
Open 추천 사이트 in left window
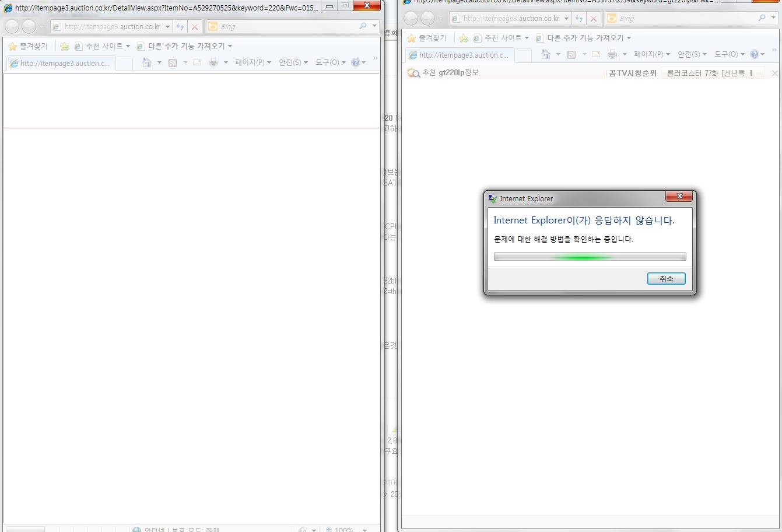[x=102, y=46]
